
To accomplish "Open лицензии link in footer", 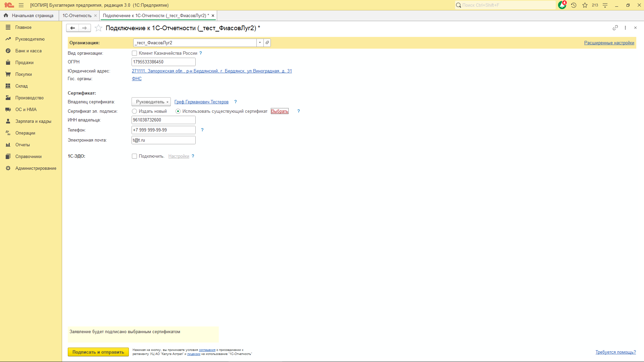I will coord(194,354).
